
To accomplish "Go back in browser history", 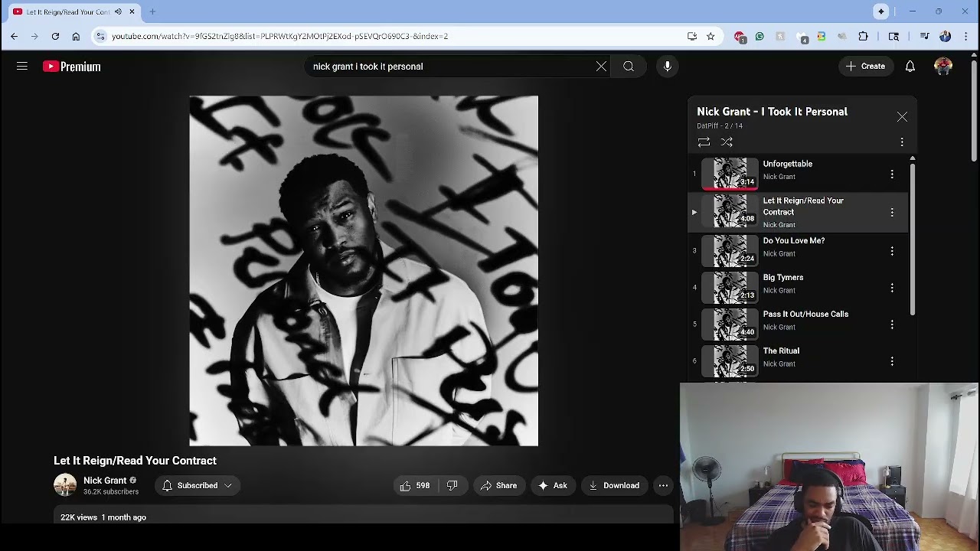I will click(x=14, y=36).
